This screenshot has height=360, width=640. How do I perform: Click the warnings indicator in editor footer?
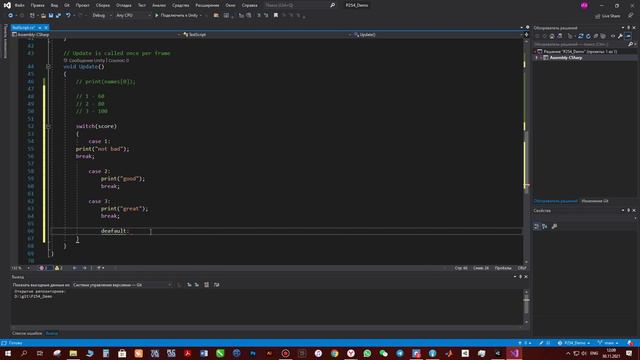pos(58,268)
